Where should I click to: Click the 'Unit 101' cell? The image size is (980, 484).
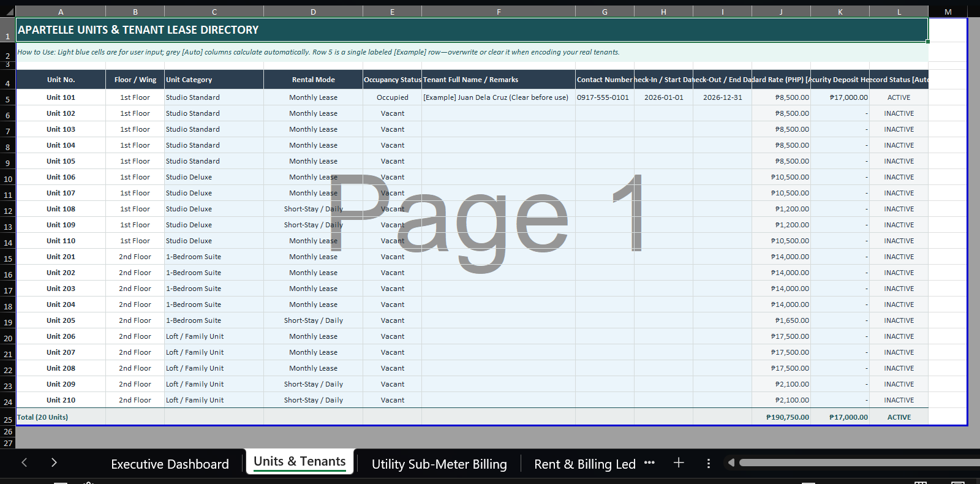point(61,97)
